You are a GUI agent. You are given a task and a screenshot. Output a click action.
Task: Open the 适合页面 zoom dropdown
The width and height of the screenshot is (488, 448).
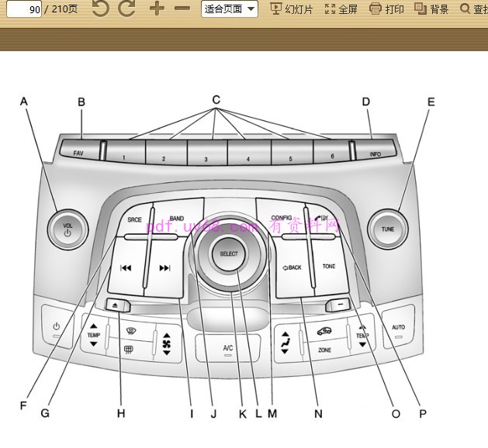(230, 9)
